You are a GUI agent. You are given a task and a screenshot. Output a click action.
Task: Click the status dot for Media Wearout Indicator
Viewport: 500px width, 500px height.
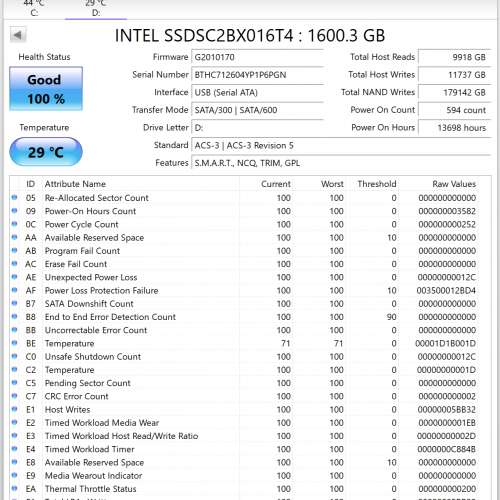click(x=14, y=475)
